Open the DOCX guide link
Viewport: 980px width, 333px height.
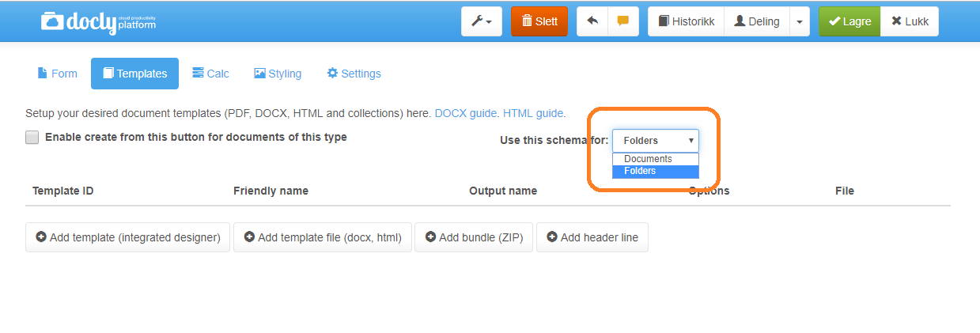tap(466, 113)
